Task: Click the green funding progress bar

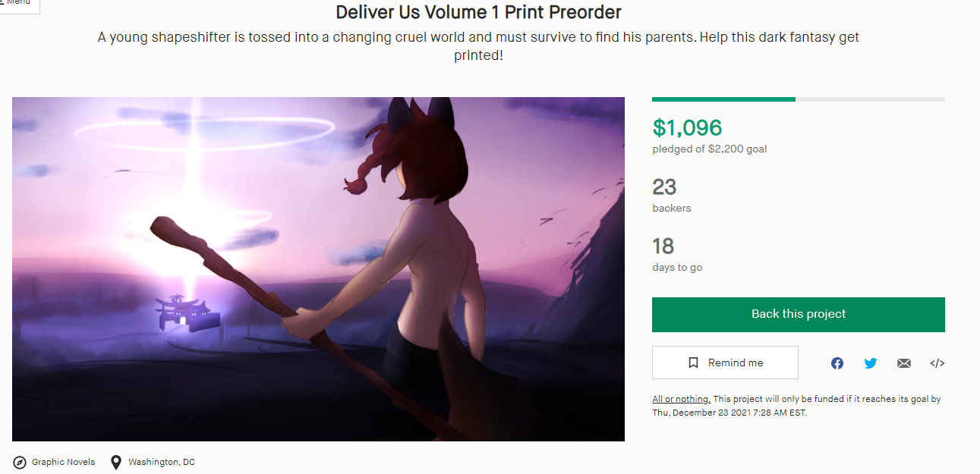Action: pos(723,99)
